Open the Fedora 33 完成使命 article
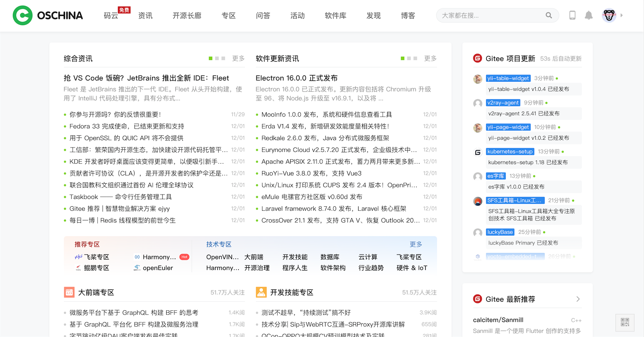 127,126
